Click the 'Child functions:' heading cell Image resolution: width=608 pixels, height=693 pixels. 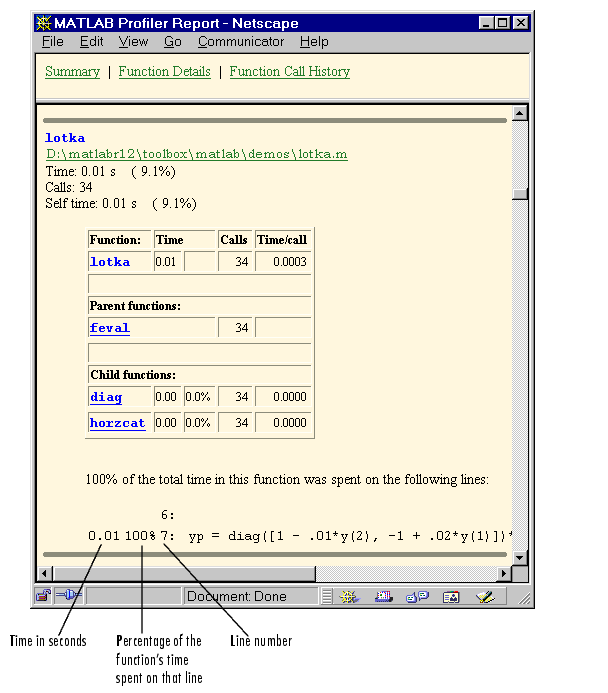[x=199, y=375]
